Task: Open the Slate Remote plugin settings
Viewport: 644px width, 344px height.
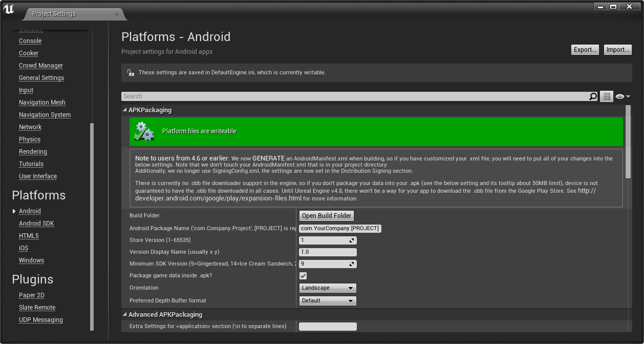Action: pos(37,308)
